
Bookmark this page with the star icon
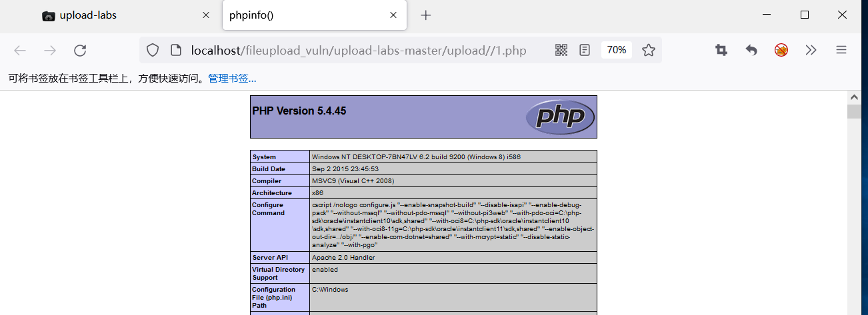click(x=648, y=50)
